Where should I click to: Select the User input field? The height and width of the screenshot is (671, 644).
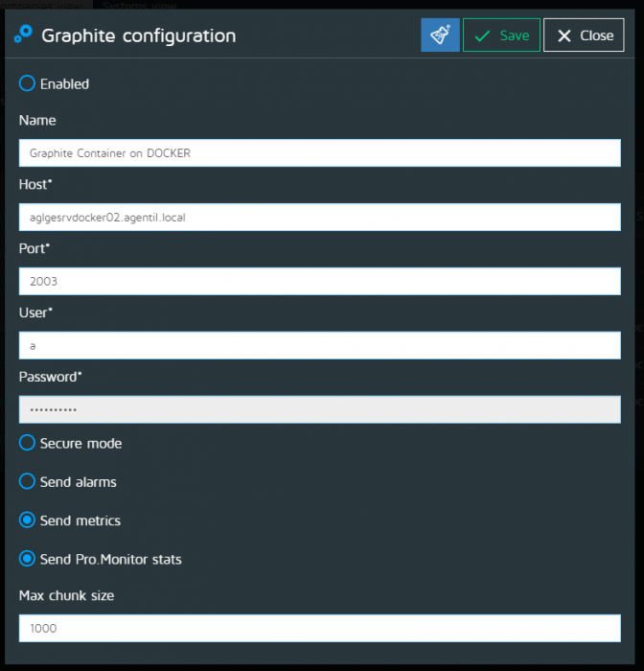319,346
